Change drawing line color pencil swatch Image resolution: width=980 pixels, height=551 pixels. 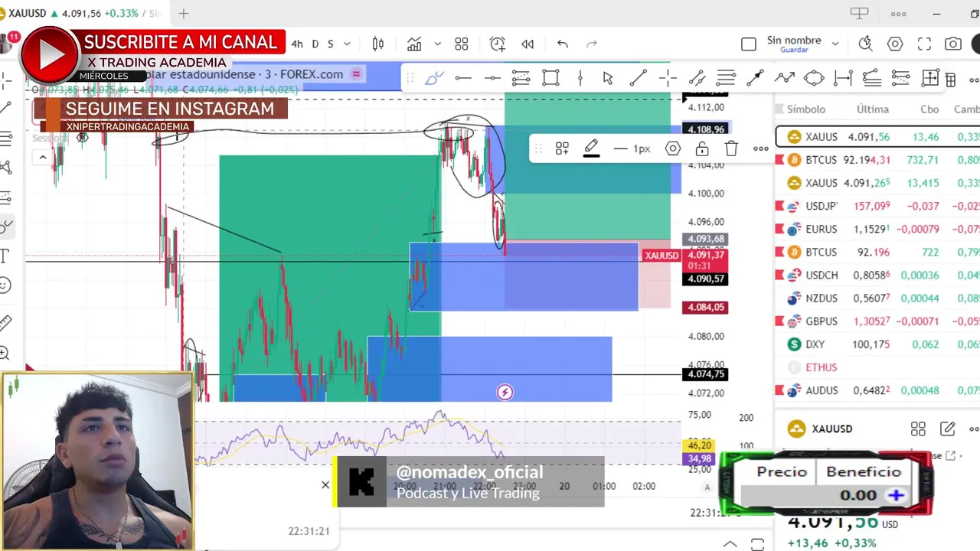pyautogui.click(x=591, y=149)
